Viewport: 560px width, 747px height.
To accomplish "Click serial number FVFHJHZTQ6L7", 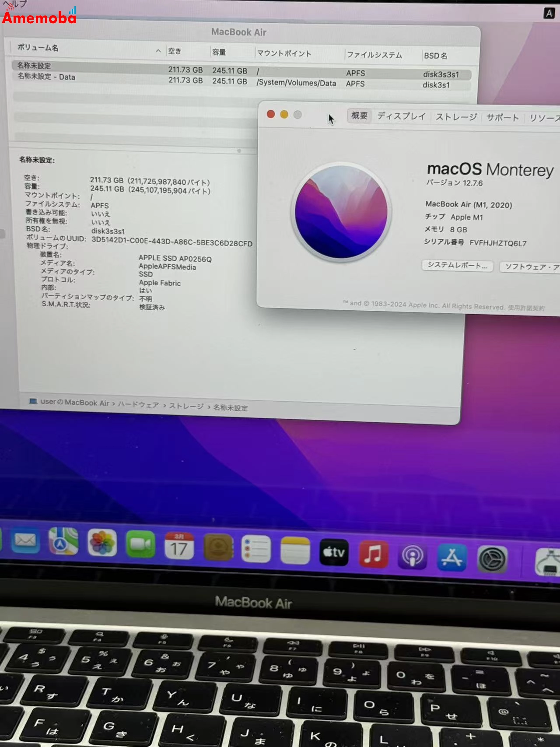I will 498,243.
